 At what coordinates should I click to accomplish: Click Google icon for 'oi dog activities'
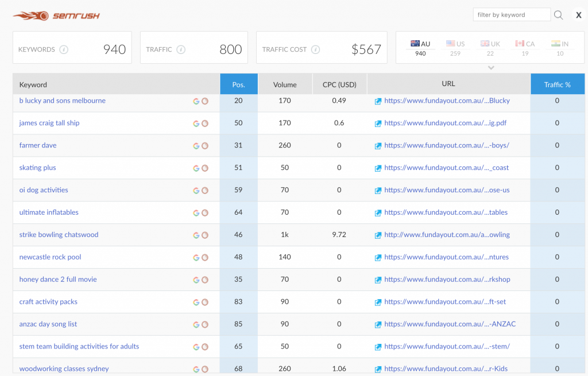tap(196, 191)
